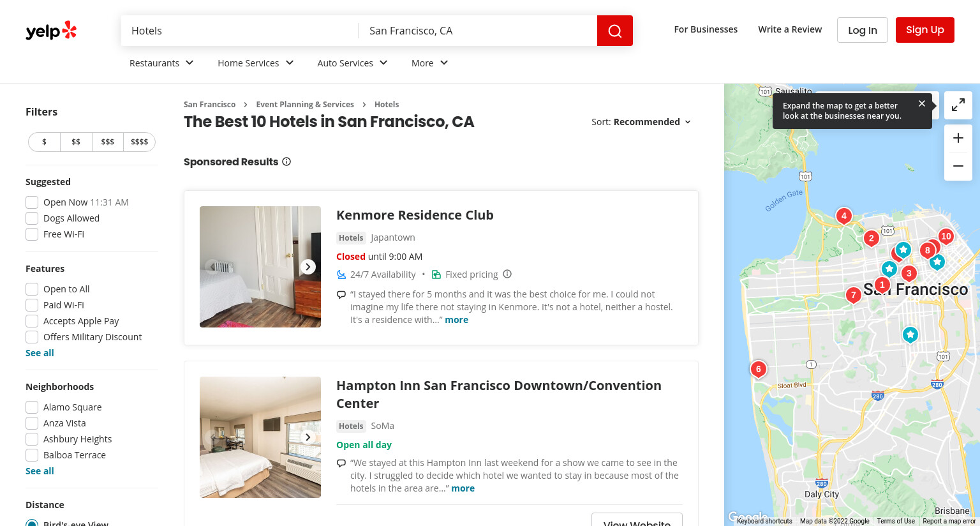980x526 pixels.
Task: Open the Sort Recommended dropdown
Action: click(641, 122)
